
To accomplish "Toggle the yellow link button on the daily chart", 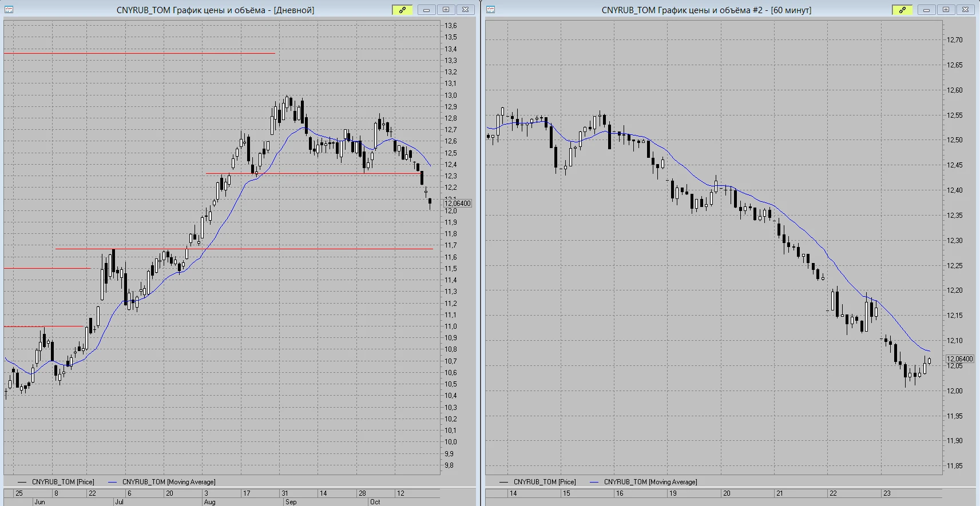I will point(402,10).
